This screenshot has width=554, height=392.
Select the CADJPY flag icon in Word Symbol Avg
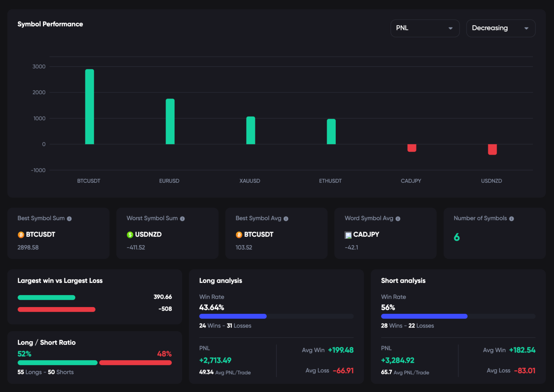(348, 235)
